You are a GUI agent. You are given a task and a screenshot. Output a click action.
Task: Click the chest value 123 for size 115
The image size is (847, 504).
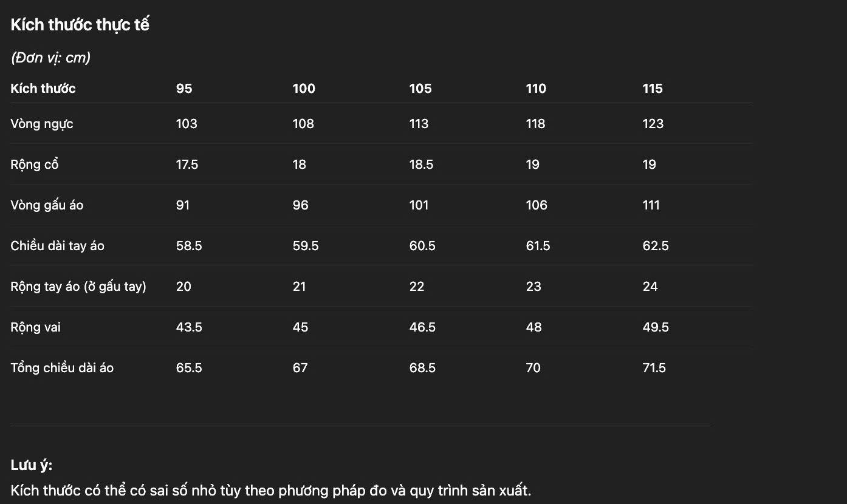(x=653, y=124)
